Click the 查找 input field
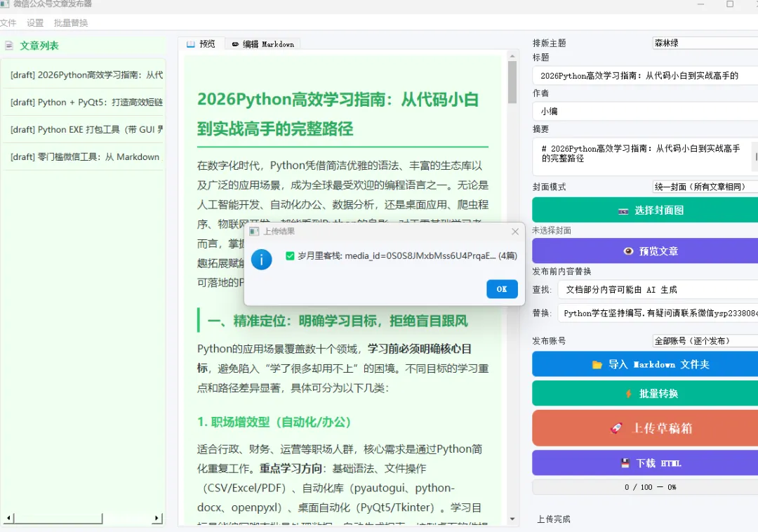The width and height of the screenshot is (758, 532). tap(658, 289)
